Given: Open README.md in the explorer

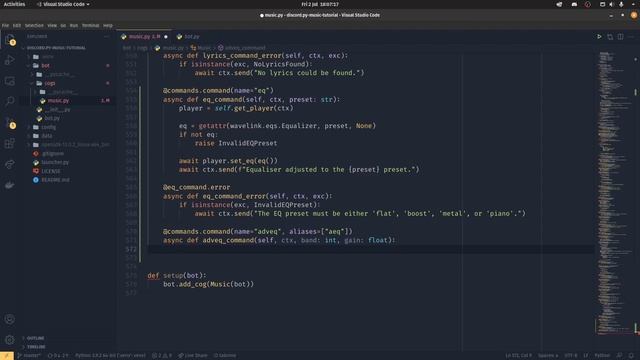Looking at the screenshot, I should 69,180.
